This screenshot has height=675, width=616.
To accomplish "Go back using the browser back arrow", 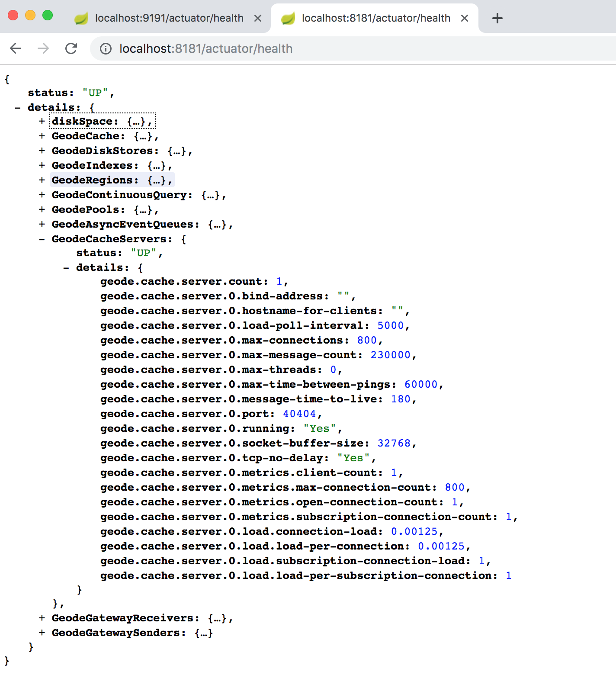I will click(16, 48).
